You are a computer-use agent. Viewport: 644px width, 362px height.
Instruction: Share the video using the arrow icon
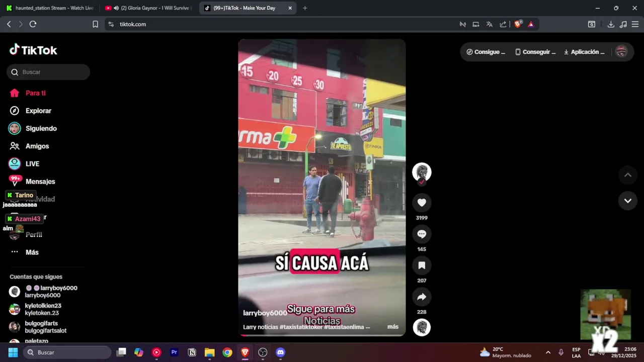[422, 297]
